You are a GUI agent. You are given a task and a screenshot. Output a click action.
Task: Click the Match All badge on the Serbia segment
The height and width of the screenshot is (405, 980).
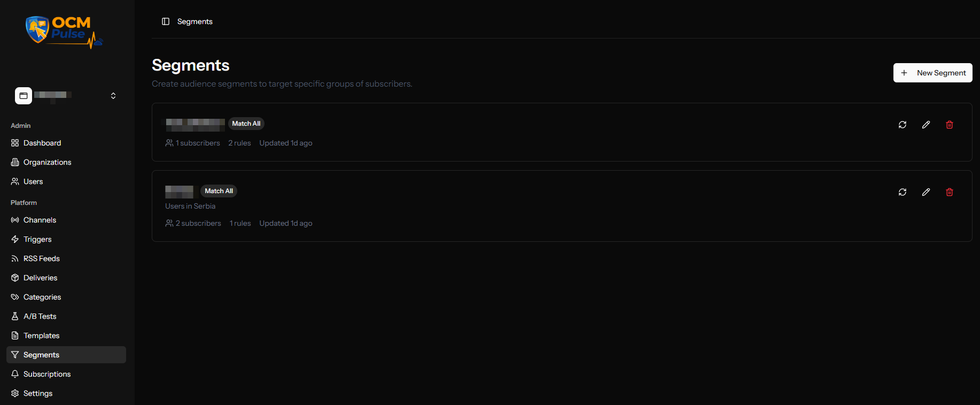point(218,191)
